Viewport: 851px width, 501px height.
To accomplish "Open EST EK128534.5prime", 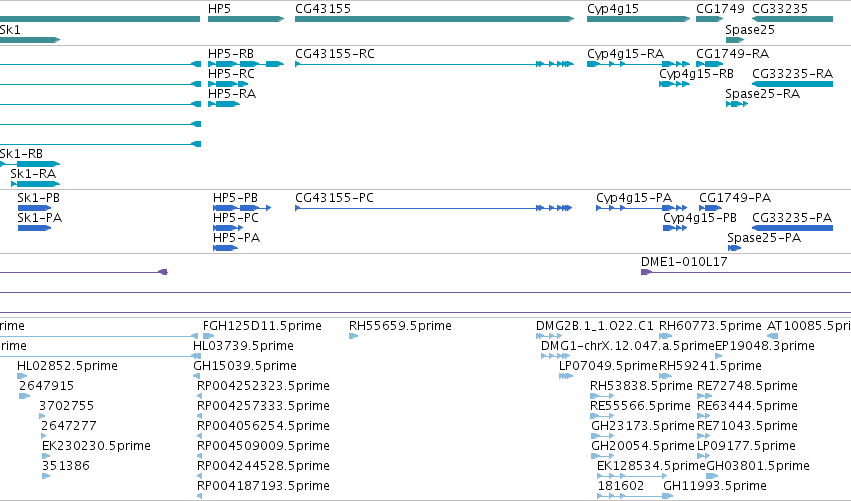I will [x=632, y=476].
